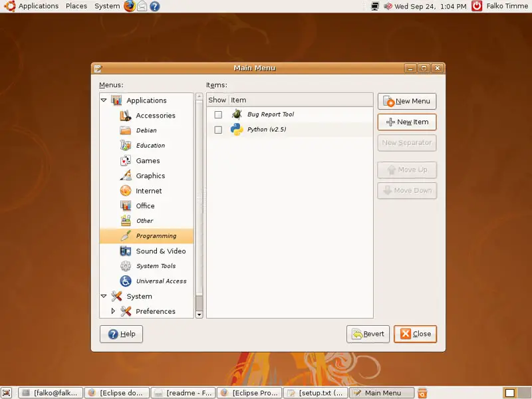Select the Sound & Video icon
Viewport: 532px width, 399px height.
click(x=126, y=251)
